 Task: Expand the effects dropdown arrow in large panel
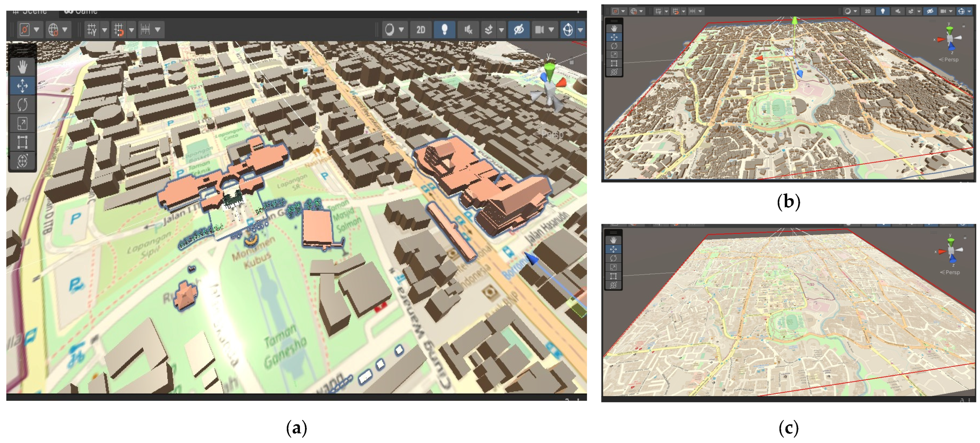coord(501,29)
